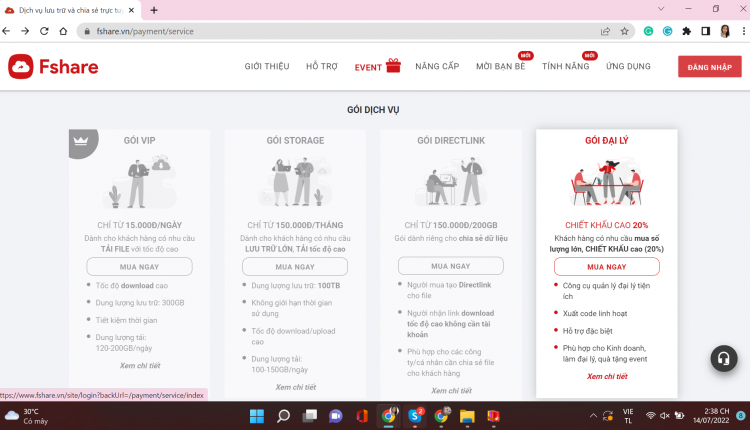Open Skype from the taskbar
Image resolution: width=750 pixels, height=430 pixels.
click(415, 416)
